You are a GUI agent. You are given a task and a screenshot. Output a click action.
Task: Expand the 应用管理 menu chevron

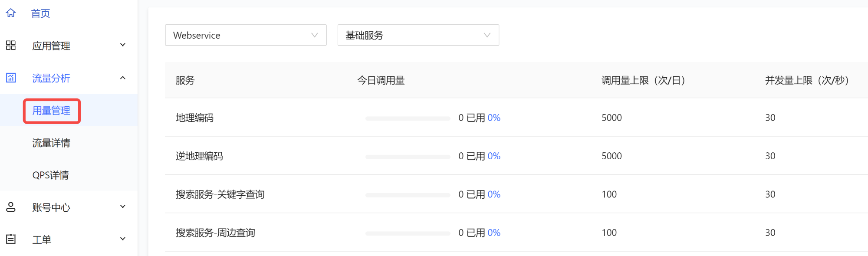tap(123, 45)
